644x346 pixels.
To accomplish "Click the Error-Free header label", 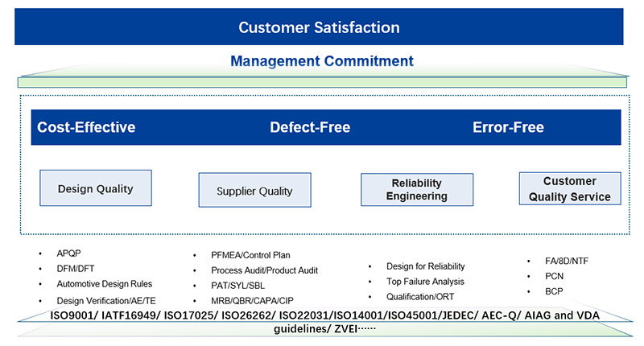I will [508, 127].
